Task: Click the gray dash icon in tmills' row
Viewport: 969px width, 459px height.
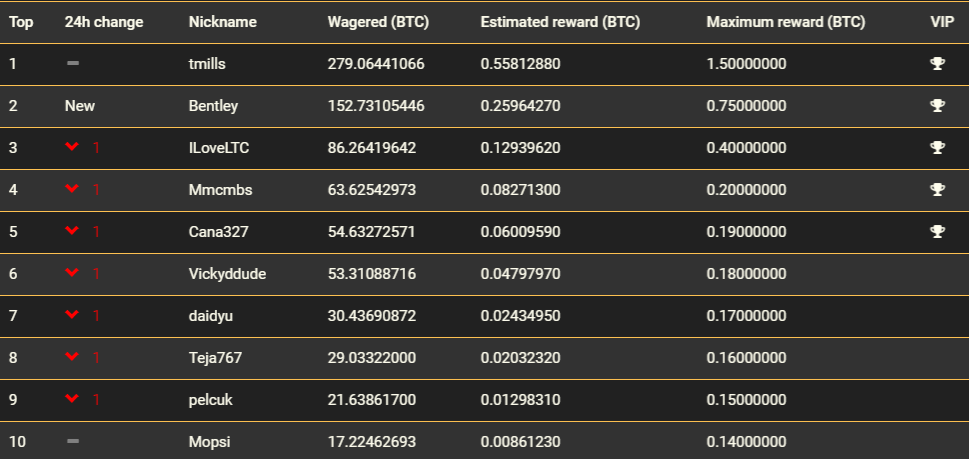Action: click(73, 63)
